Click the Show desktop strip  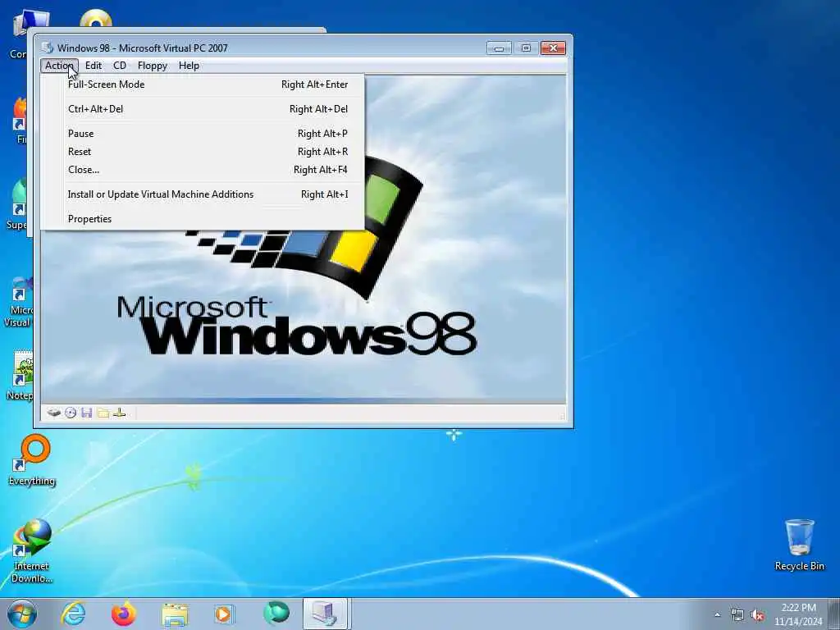pos(834,614)
